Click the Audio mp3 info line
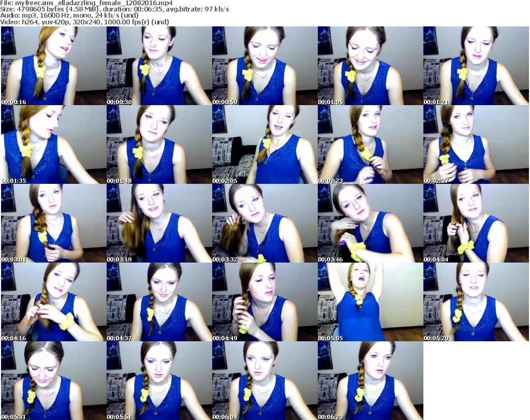530x420 pixels. pos(69,16)
